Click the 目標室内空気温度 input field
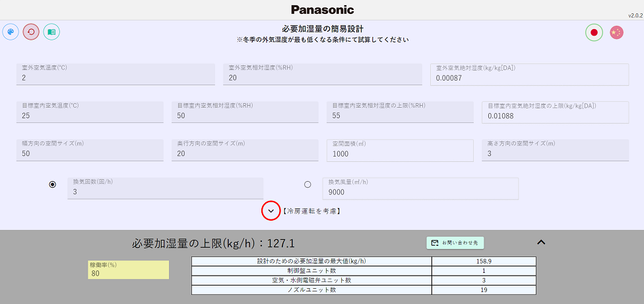The image size is (644, 304). pyautogui.click(x=90, y=116)
